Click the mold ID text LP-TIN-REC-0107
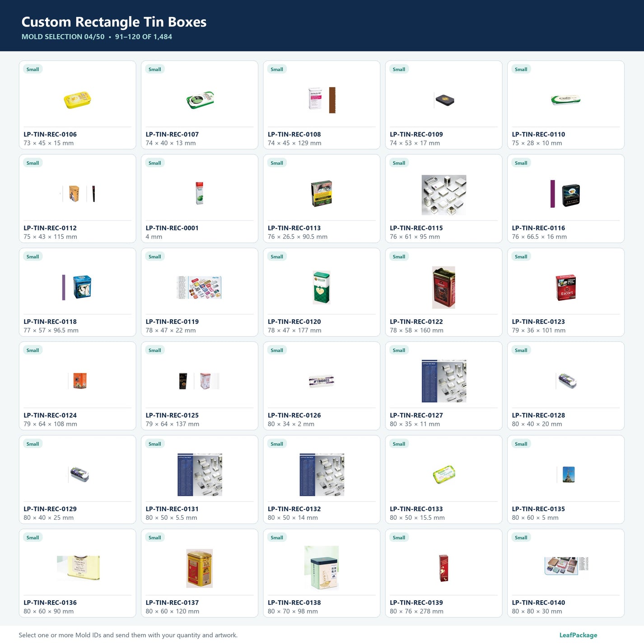This screenshot has width=644, height=644. [172, 134]
